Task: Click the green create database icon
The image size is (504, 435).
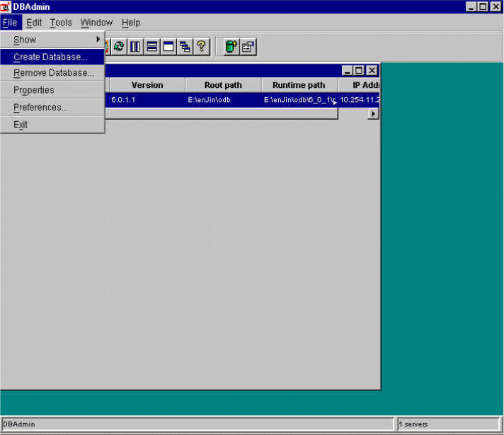Action: point(231,47)
